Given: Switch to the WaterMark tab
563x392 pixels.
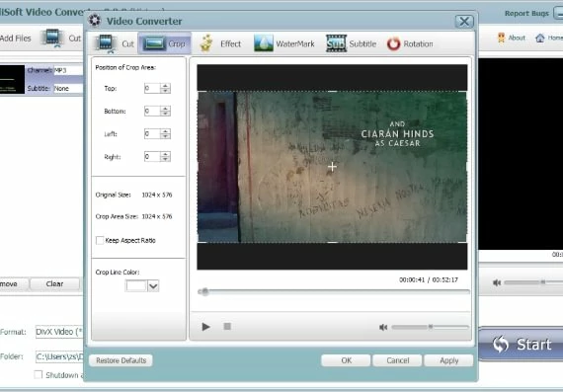Looking at the screenshot, I should click(284, 43).
